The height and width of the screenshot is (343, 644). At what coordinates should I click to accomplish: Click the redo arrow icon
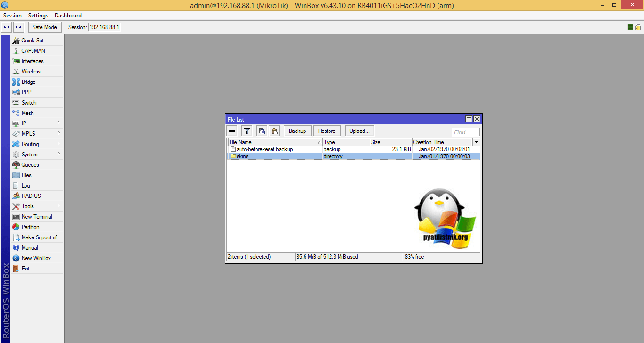click(x=18, y=27)
